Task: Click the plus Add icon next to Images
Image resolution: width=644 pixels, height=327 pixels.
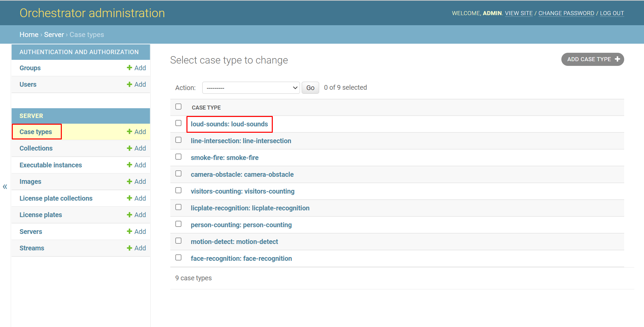Action: (129, 181)
